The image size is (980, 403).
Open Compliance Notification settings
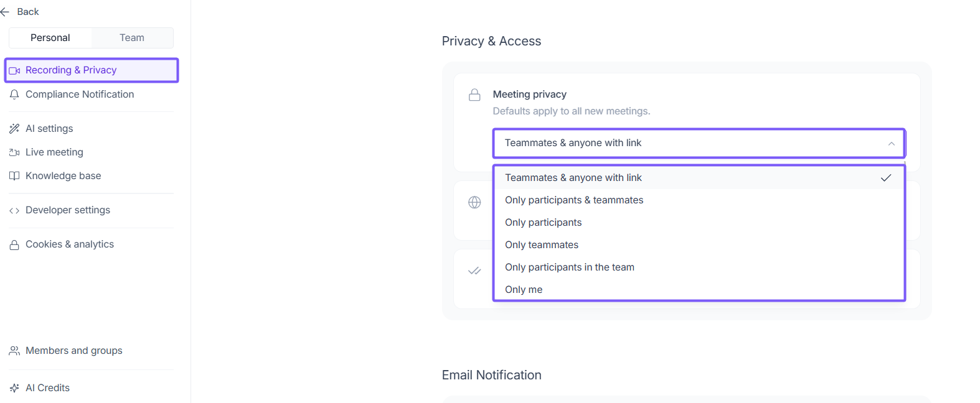pyautogui.click(x=80, y=95)
